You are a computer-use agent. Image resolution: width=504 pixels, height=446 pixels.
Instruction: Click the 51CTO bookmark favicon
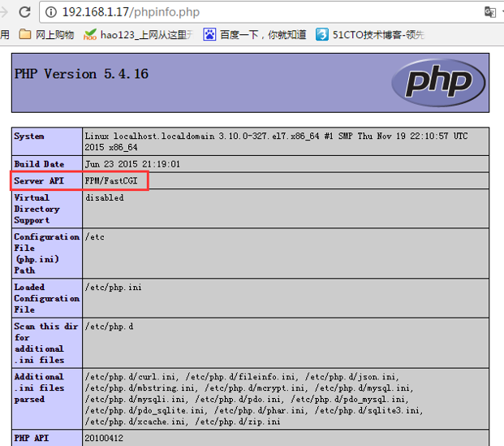pyautogui.click(x=321, y=34)
